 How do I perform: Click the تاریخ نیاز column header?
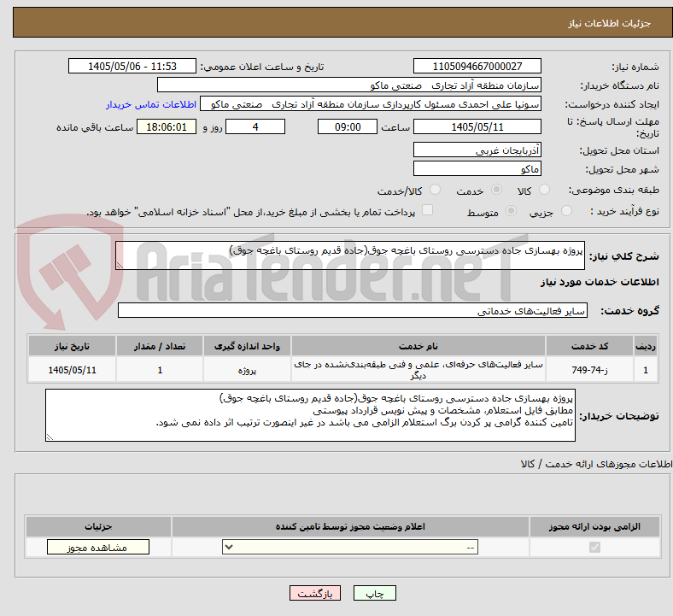(x=72, y=346)
